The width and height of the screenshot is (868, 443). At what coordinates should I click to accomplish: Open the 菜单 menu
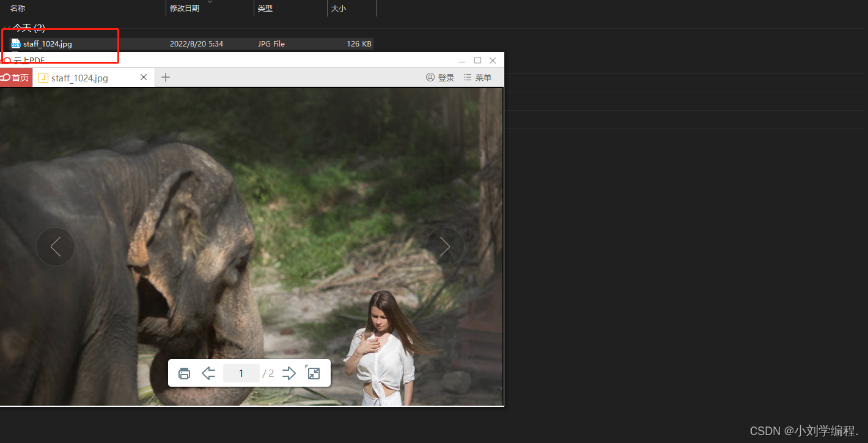point(477,78)
